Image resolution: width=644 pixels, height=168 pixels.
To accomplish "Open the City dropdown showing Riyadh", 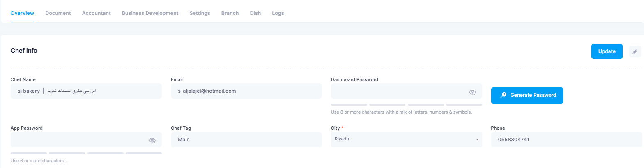I will [407, 140].
